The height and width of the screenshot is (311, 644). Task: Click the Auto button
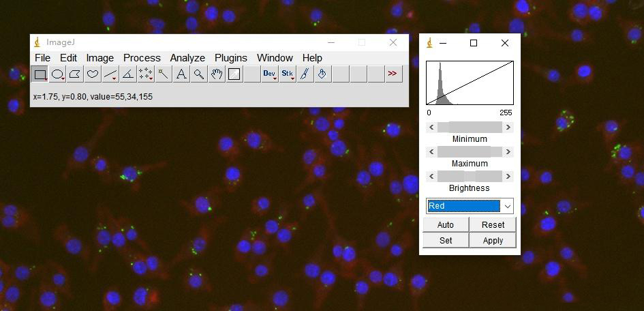click(446, 224)
